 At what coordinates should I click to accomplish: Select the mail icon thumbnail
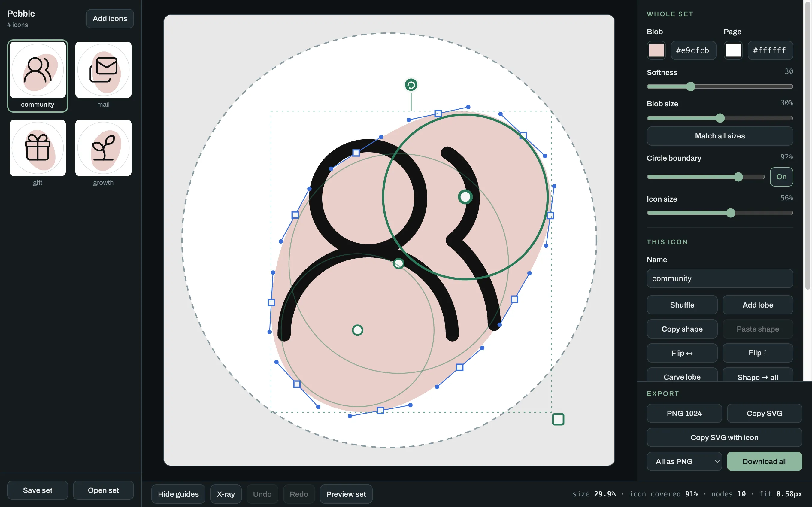(x=103, y=70)
